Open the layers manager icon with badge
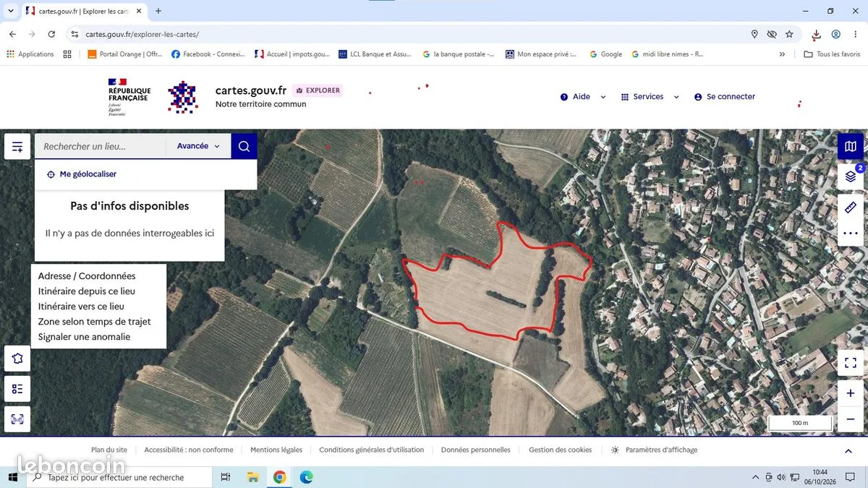868x488 pixels. point(851,176)
